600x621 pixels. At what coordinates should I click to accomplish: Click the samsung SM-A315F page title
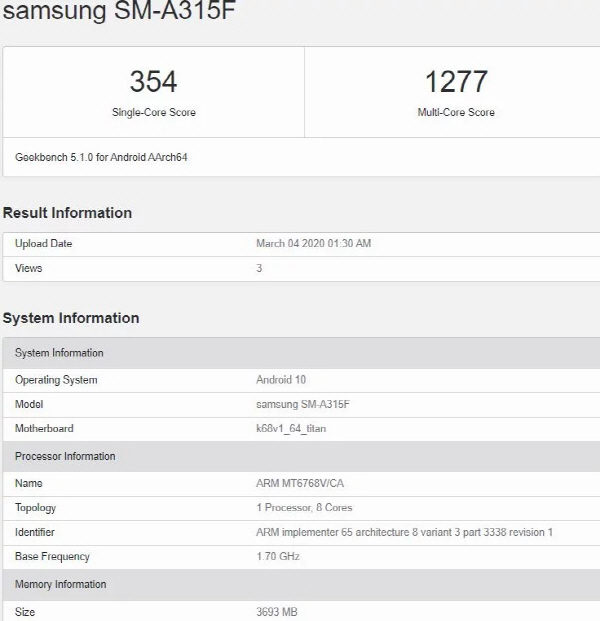[x=119, y=10]
